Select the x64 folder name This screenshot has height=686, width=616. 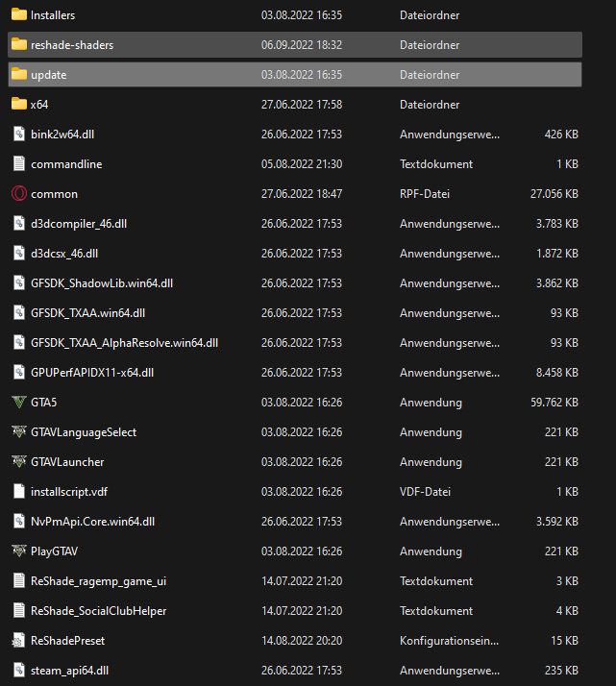click(39, 105)
